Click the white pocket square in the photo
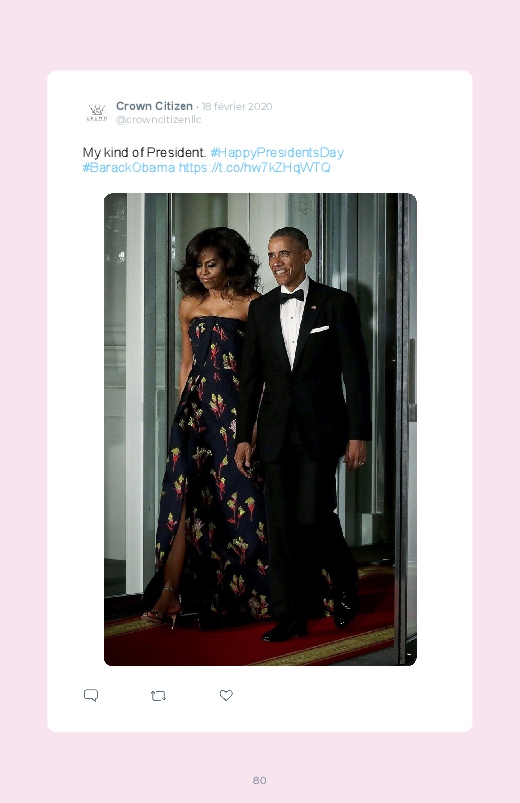The image size is (520, 803). click(319, 329)
